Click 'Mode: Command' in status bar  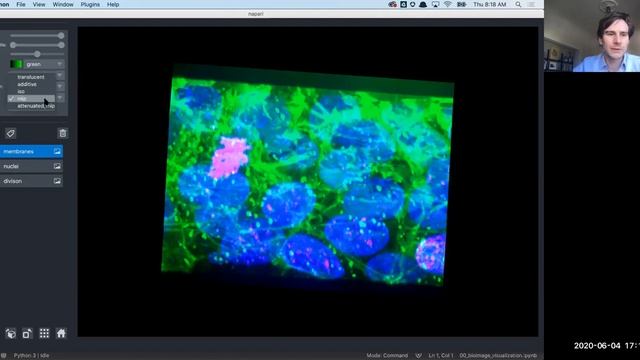(387, 356)
